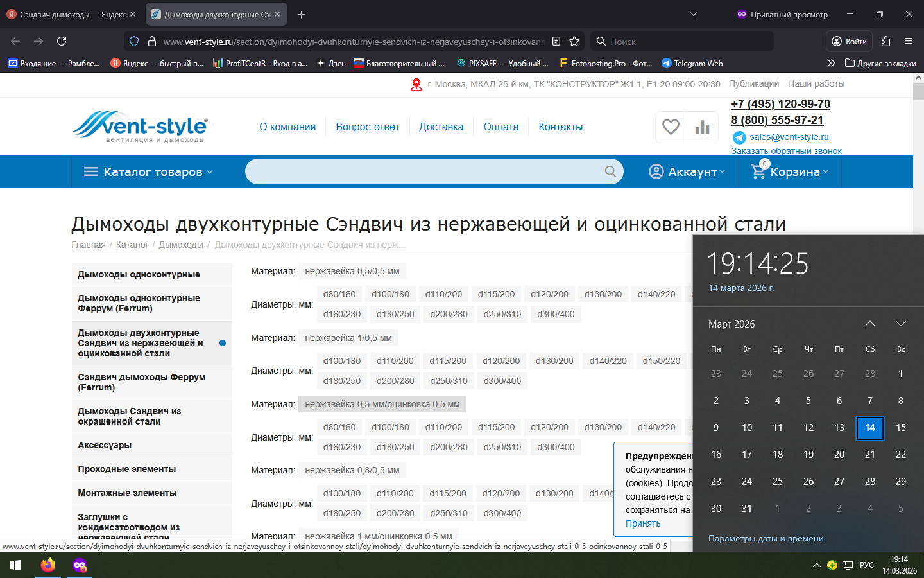Toggle reader view icon in address bar
Screen dimensions: 924x578
pyautogui.click(x=556, y=41)
